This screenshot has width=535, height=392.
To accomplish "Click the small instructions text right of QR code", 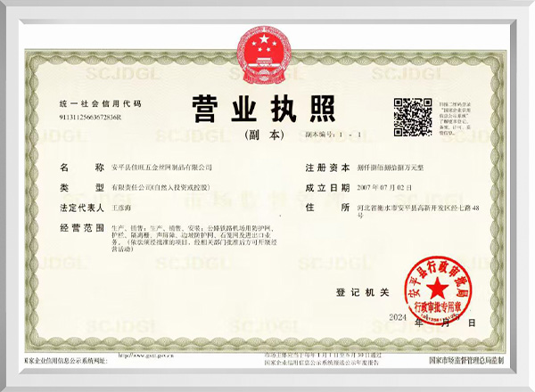I will tap(456, 118).
